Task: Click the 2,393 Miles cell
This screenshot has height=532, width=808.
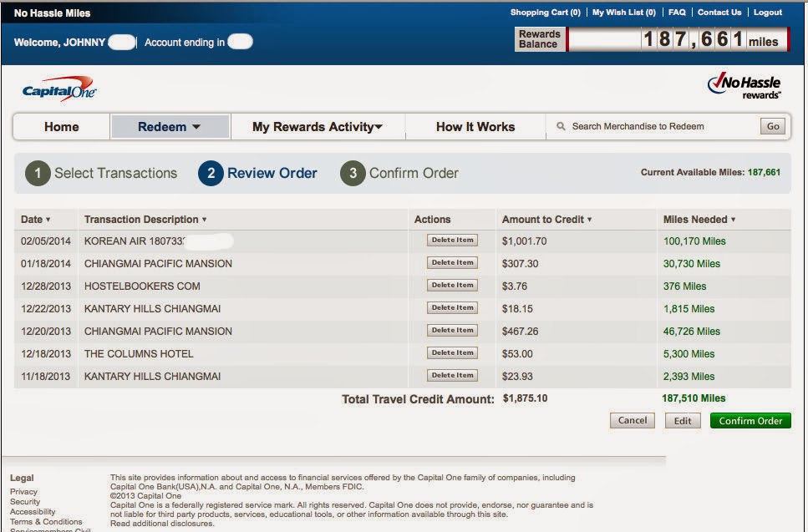Action: coord(689,377)
